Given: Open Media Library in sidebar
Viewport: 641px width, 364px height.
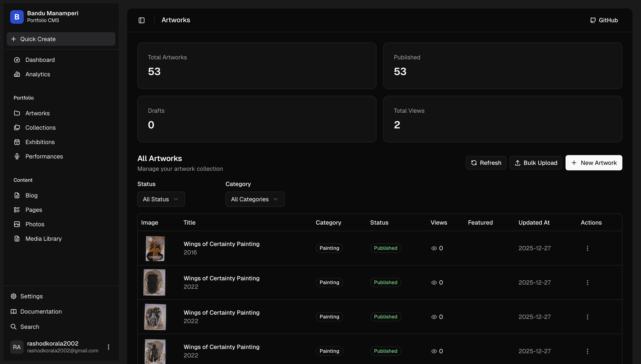Looking at the screenshot, I should click(43, 239).
